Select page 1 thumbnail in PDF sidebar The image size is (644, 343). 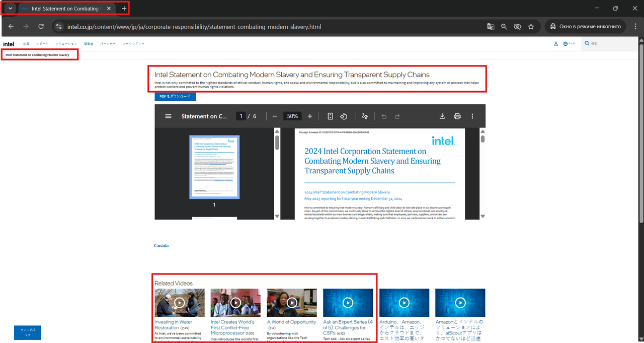(214, 167)
